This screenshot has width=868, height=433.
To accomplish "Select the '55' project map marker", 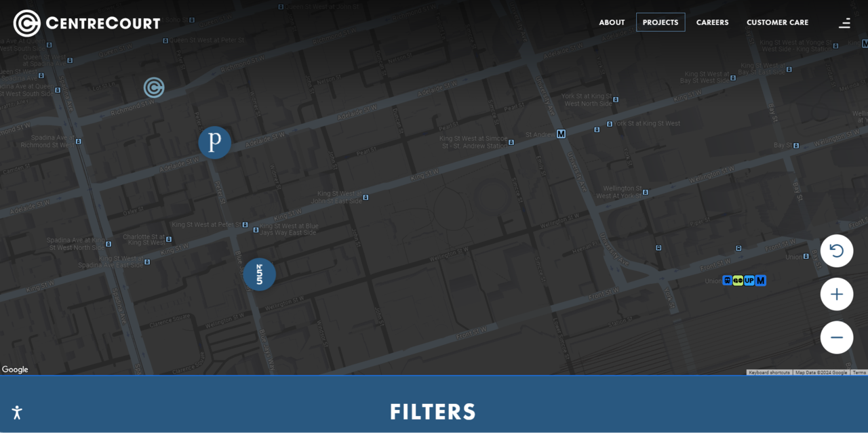I will (x=260, y=274).
